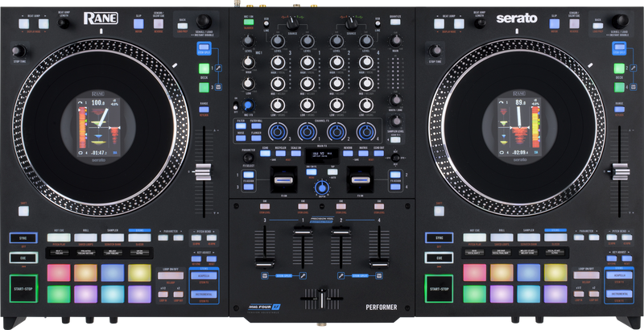Hit CENSOR / SILENT CUE on the left deck
Image resolution: width=644 pixels, height=330 pixels.
(x=158, y=23)
